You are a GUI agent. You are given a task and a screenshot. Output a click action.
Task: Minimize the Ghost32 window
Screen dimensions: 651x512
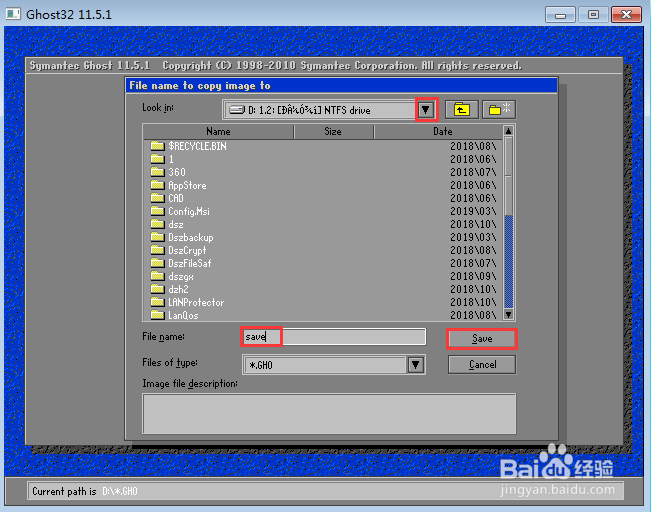[x=560, y=15]
